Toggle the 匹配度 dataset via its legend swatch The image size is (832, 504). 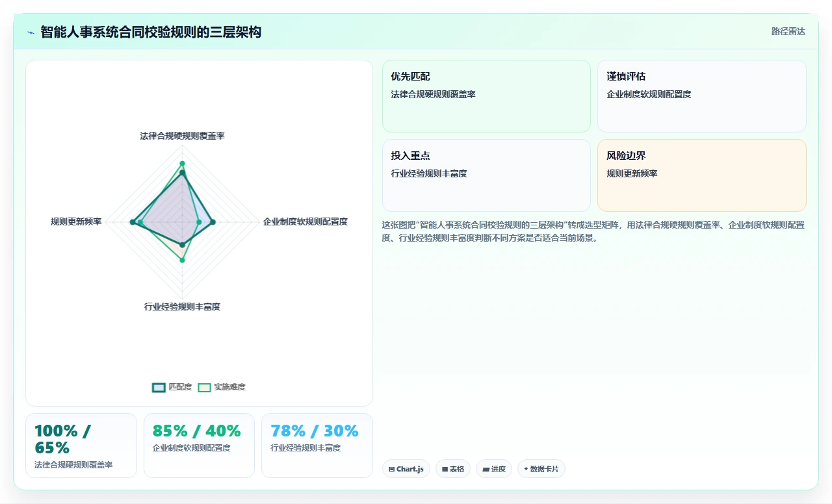tap(159, 387)
